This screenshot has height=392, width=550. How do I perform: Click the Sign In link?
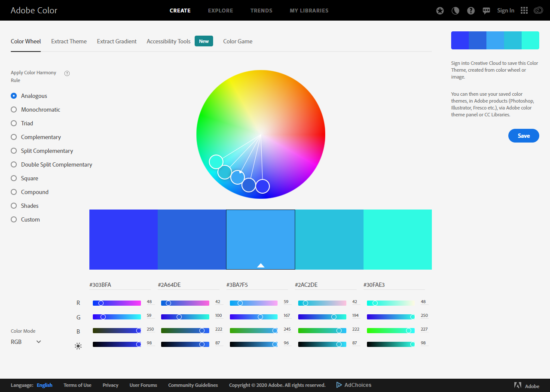[505, 11]
